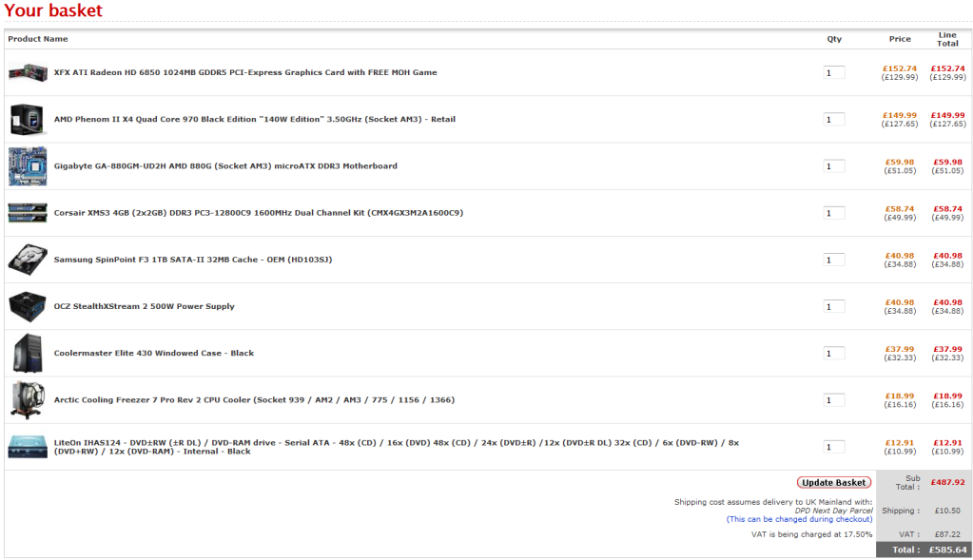Focus the quantity field for the Gigabyte motherboard

834,166
